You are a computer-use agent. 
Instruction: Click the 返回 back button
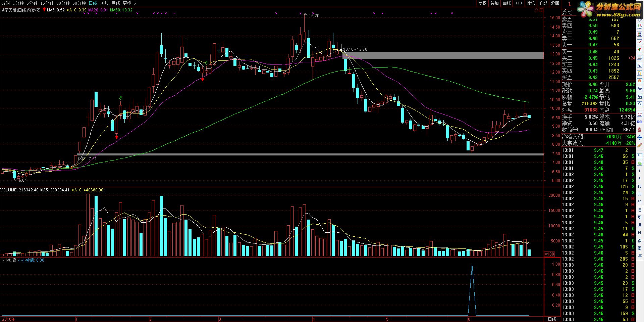tap(555, 3)
